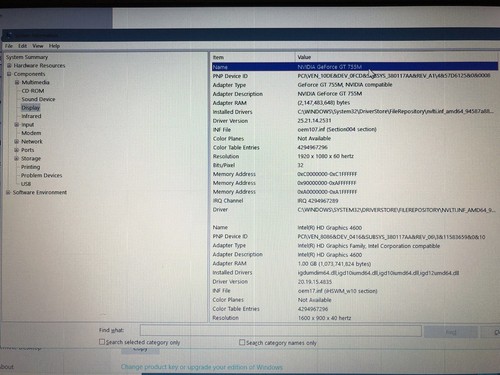
Task: Select Problem Devices in the tree
Action: [x=41, y=175]
